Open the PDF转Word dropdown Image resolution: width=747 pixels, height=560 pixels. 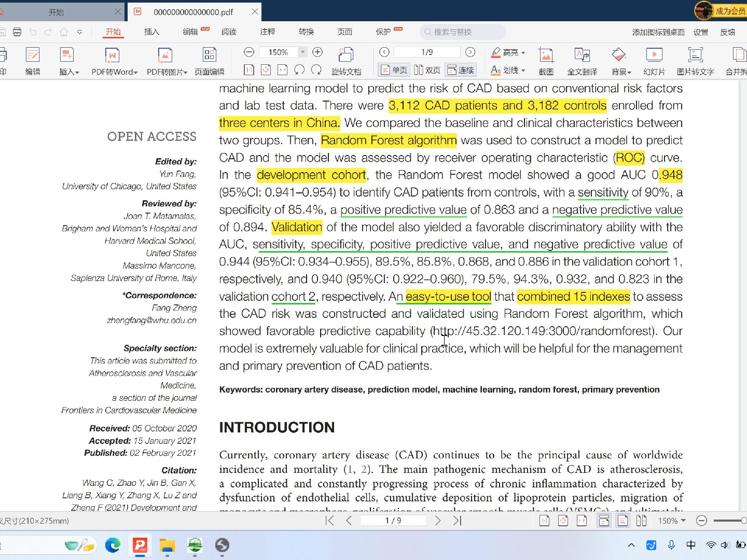tap(115, 61)
